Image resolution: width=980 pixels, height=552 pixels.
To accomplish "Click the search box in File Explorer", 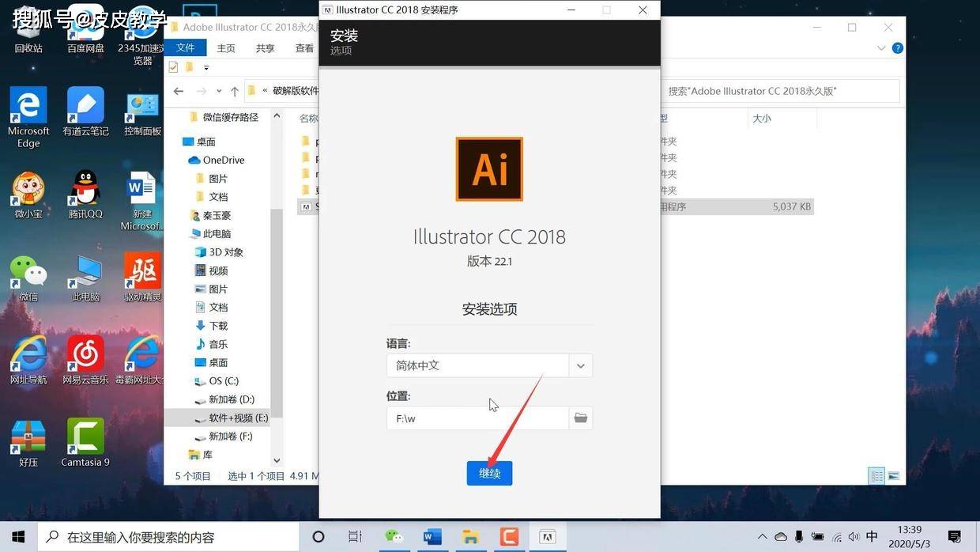I will pyautogui.click(x=781, y=91).
